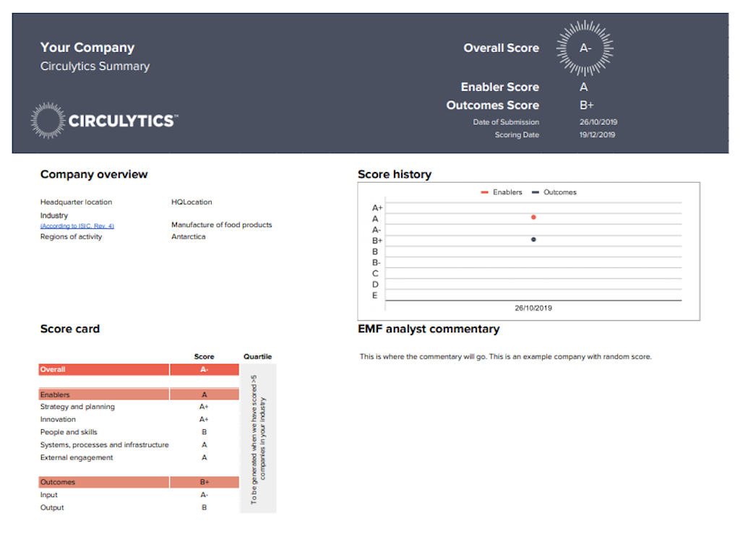Click the Circulytics wordmark text
This screenshot has width=740, height=560.
123,121
